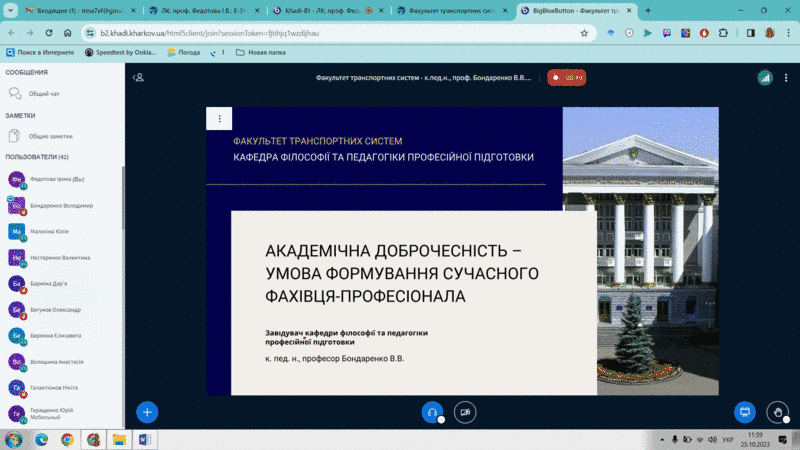Select user Малихіна Юлія in list
The image size is (800, 450).
(54, 231)
